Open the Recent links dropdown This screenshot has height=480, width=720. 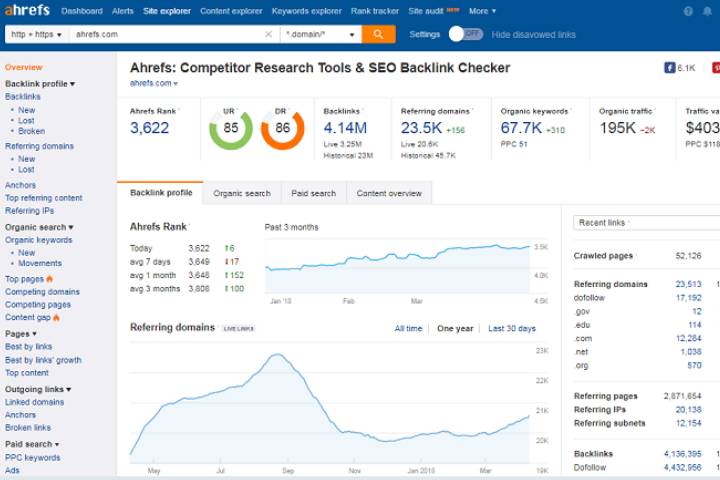[647, 223]
